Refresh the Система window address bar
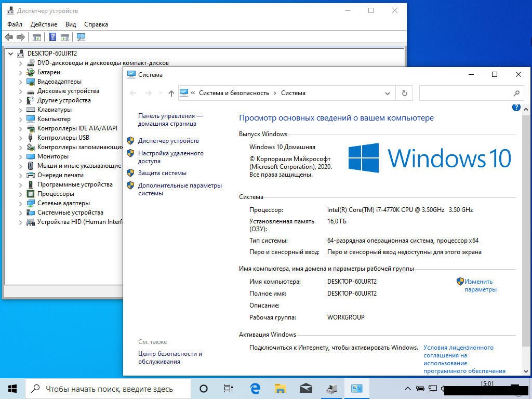 [x=404, y=93]
